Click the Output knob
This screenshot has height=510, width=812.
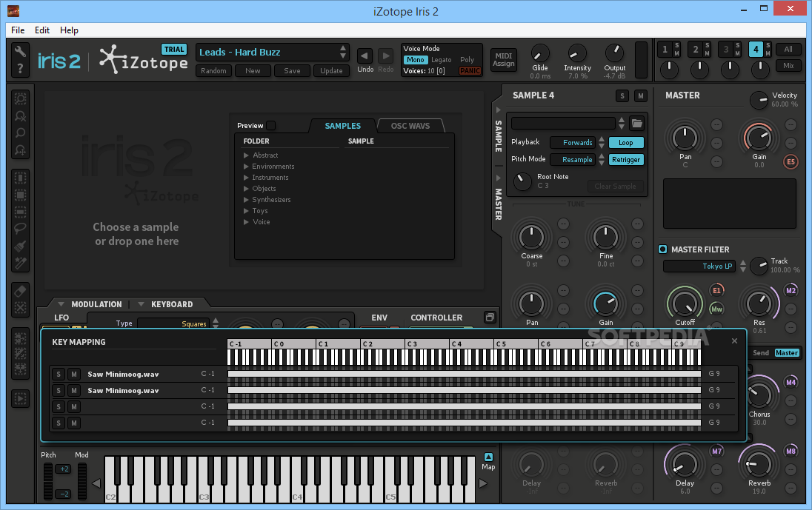615,53
